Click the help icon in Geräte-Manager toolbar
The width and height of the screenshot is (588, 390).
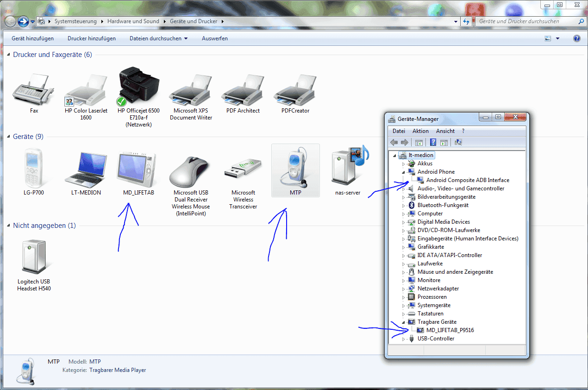click(x=433, y=142)
